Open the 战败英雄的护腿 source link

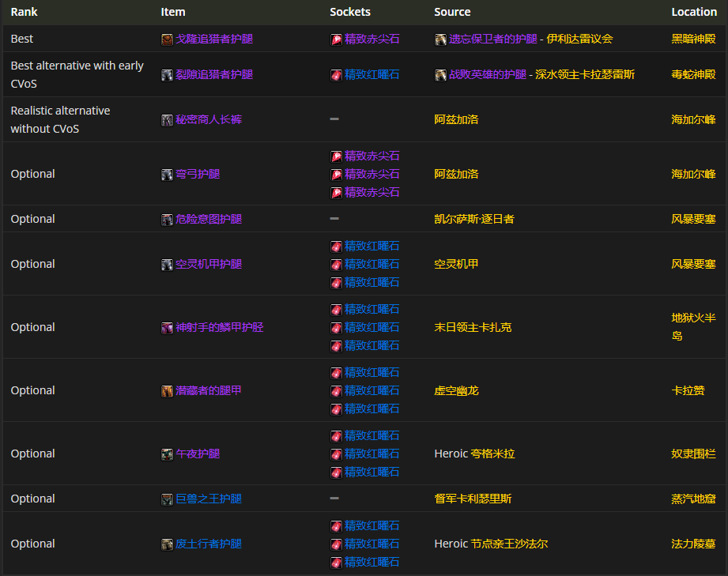(492, 74)
